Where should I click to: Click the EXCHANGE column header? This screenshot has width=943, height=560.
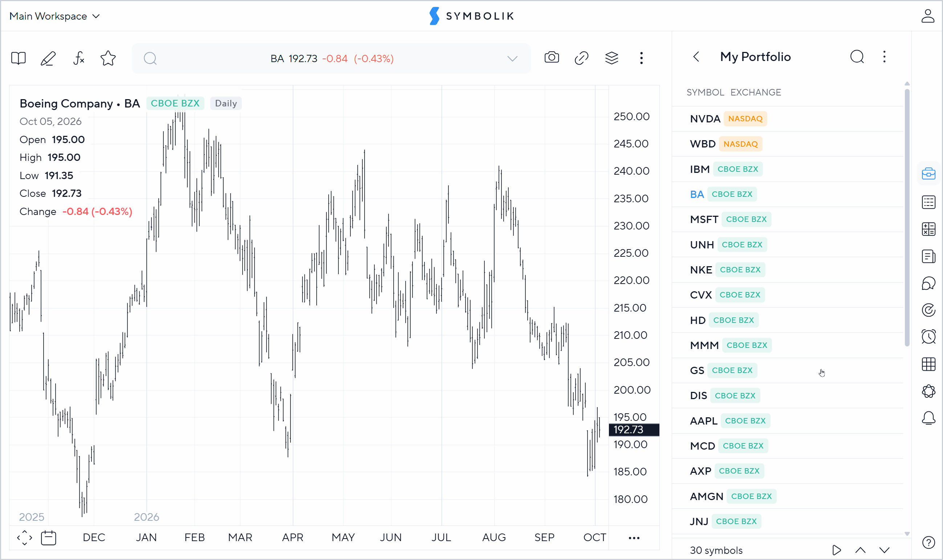coord(756,93)
